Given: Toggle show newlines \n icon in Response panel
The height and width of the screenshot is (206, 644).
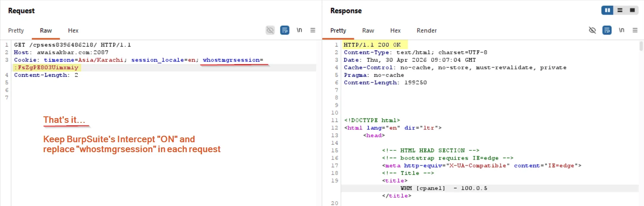Looking at the screenshot, I should coord(622,30).
